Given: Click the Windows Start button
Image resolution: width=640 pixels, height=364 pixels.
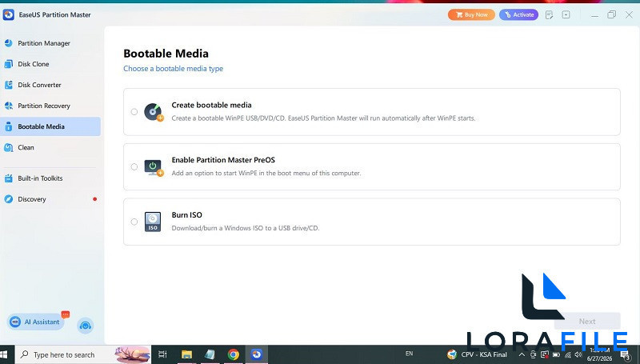Looking at the screenshot, I should click(5, 354).
